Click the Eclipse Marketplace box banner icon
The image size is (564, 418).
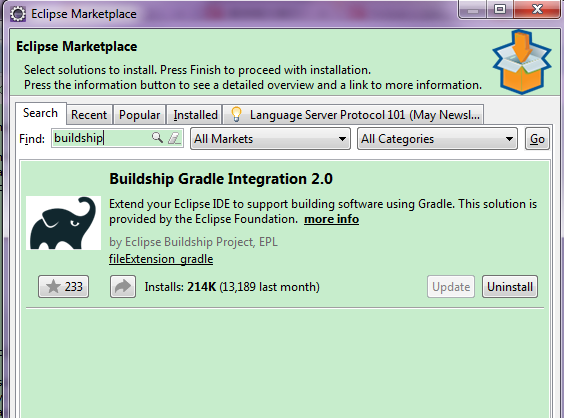point(521,62)
